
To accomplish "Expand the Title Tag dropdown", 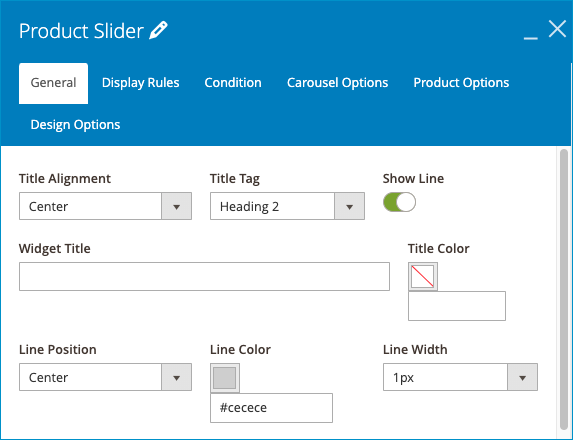I will 287,206.
